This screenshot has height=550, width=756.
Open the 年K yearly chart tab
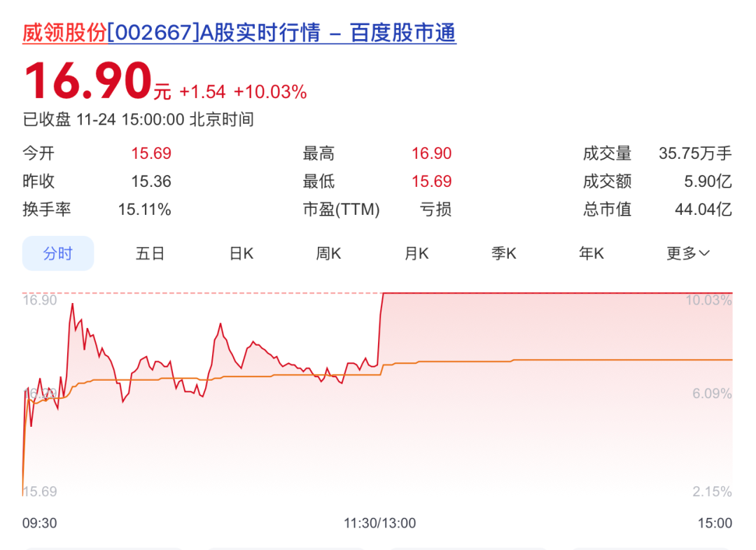[x=591, y=253]
